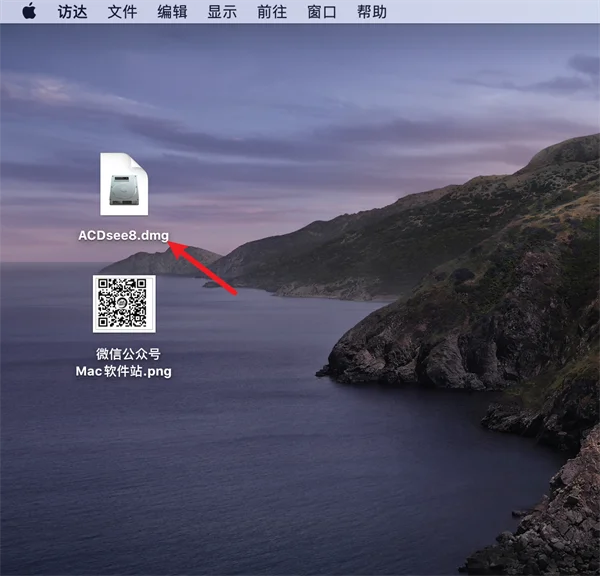The image size is (600, 576).
Task: Open the Apple menu
Action: (29, 11)
